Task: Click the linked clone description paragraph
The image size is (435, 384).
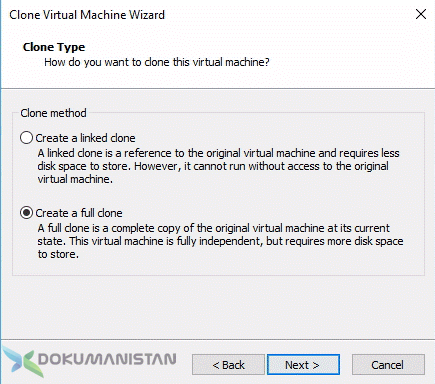Action: click(218, 166)
